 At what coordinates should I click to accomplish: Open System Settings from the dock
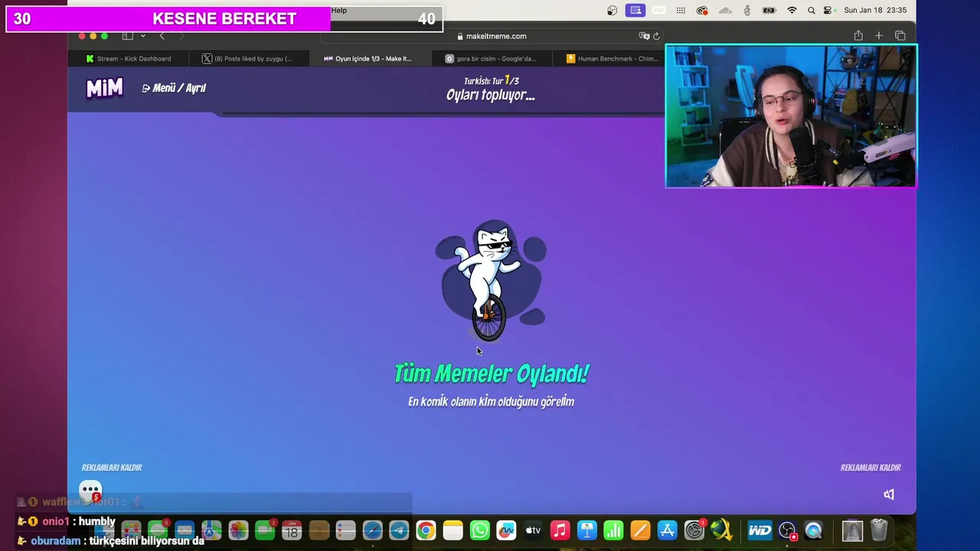[694, 530]
